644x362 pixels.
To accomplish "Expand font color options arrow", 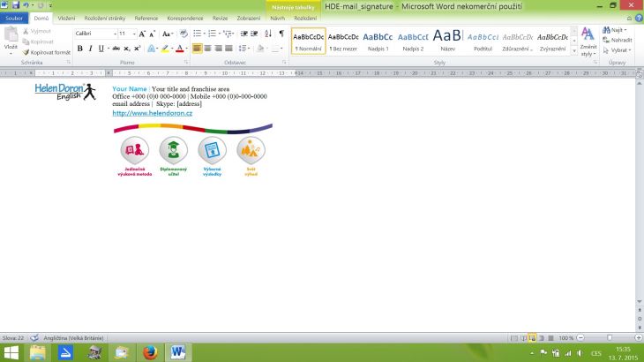I will point(186,49).
